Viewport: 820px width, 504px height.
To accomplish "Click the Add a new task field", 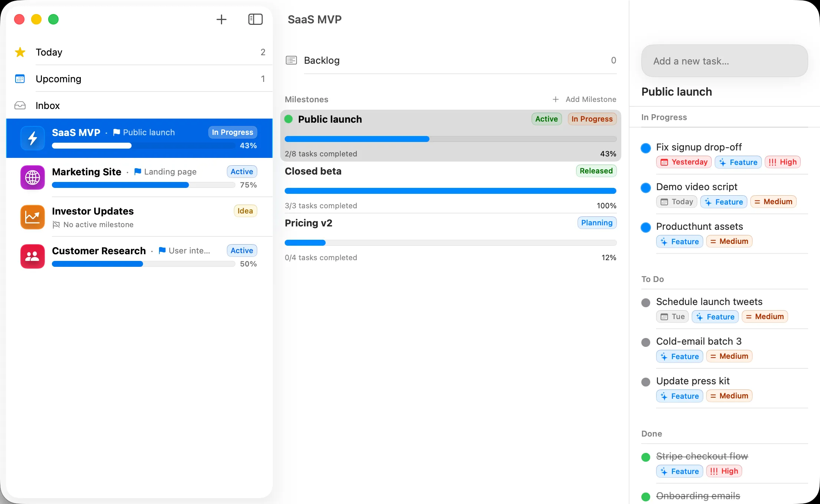I will click(x=724, y=61).
